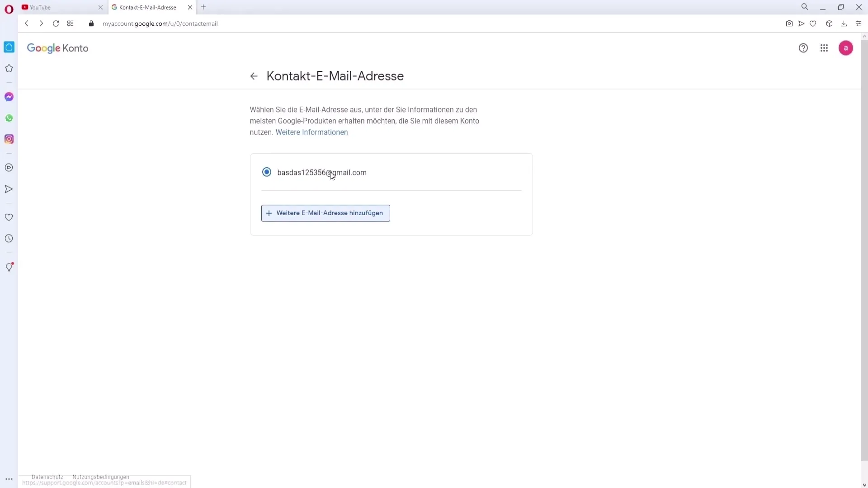The width and height of the screenshot is (868, 488).
Task: Click the Datenschutz privacy menu item
Action: (47, 477)
